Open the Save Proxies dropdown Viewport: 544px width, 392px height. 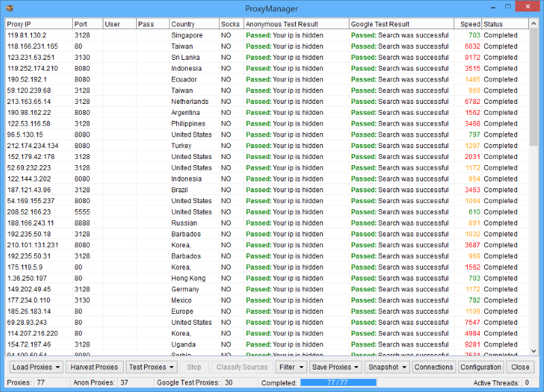(335, 367)
